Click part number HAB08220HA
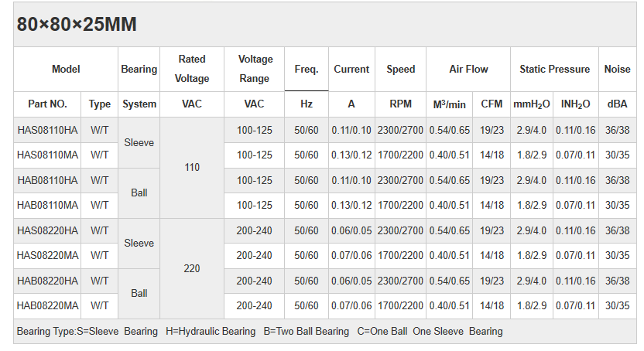Image resolution: width=644 pixels, height=351 pixels. 47,281
